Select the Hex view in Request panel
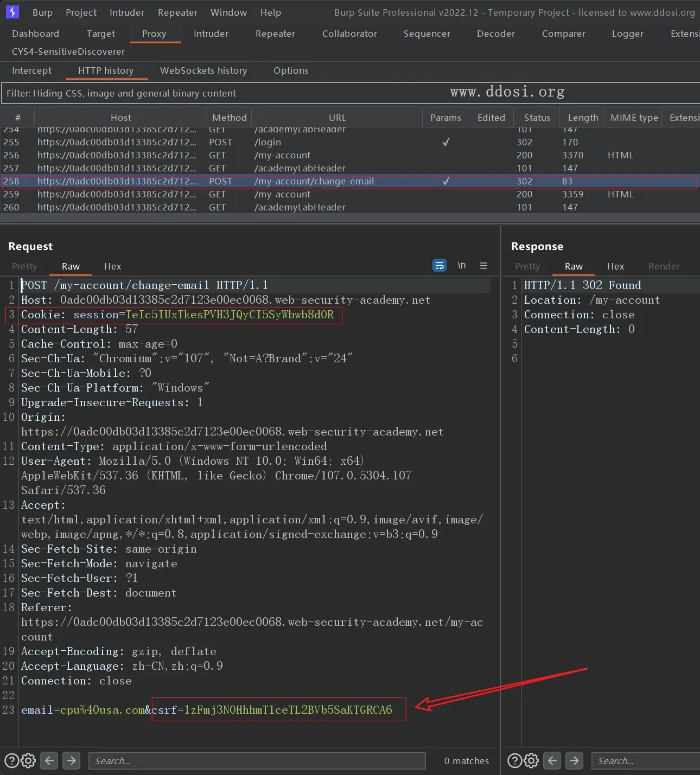The height and width of the screenshot is (775, 700). (112, 266)
